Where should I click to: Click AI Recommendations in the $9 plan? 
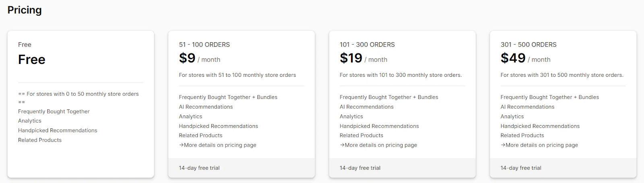pyautogui.click(x=206, y=107)
